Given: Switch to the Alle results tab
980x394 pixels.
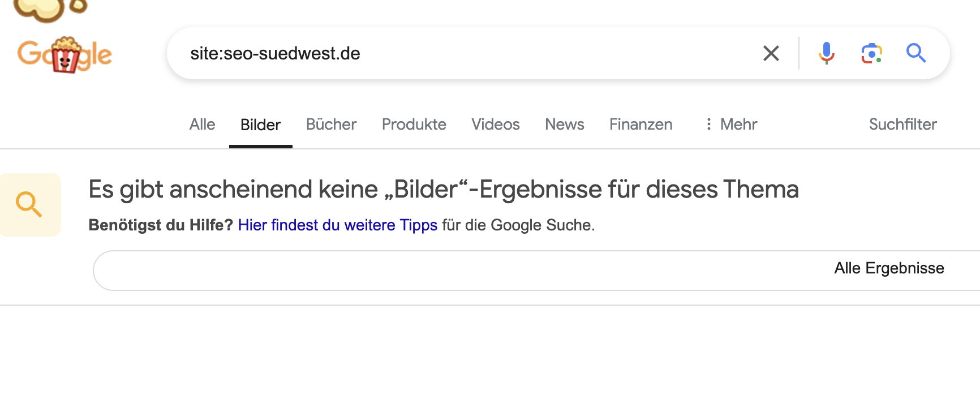Looking at the screenshot, I should coord(202,124).
